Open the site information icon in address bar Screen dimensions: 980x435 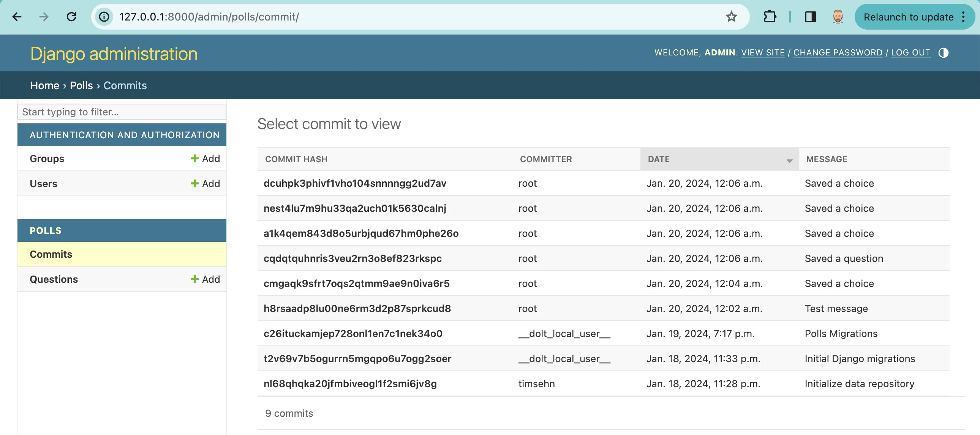click(x=104, y=17)
